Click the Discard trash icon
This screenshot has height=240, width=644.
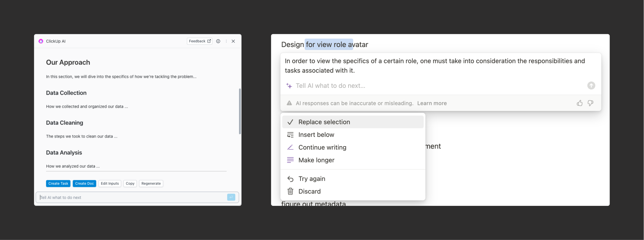(290, 192)
